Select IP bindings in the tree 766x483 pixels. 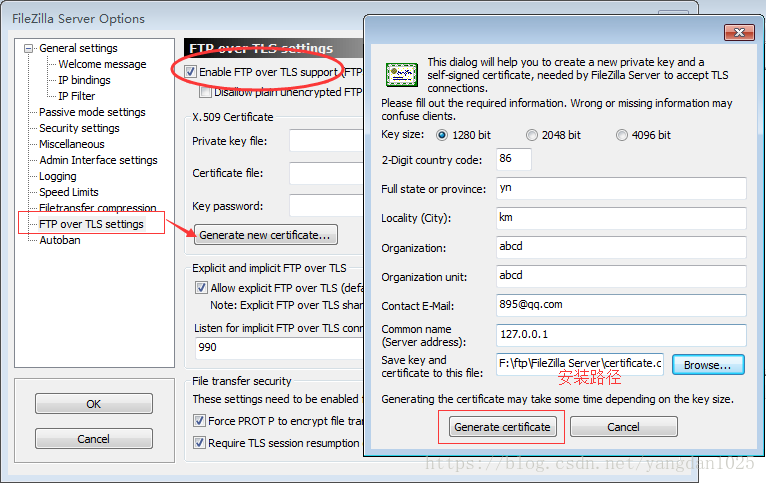84,80
